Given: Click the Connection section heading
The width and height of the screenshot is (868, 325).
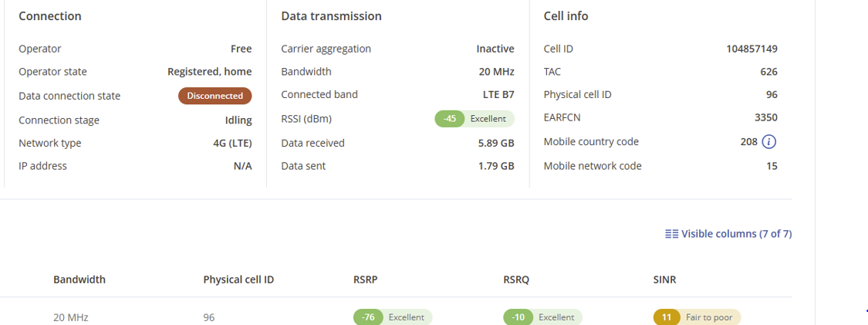Looking at the screenshot, I should [x=50, y=16].
